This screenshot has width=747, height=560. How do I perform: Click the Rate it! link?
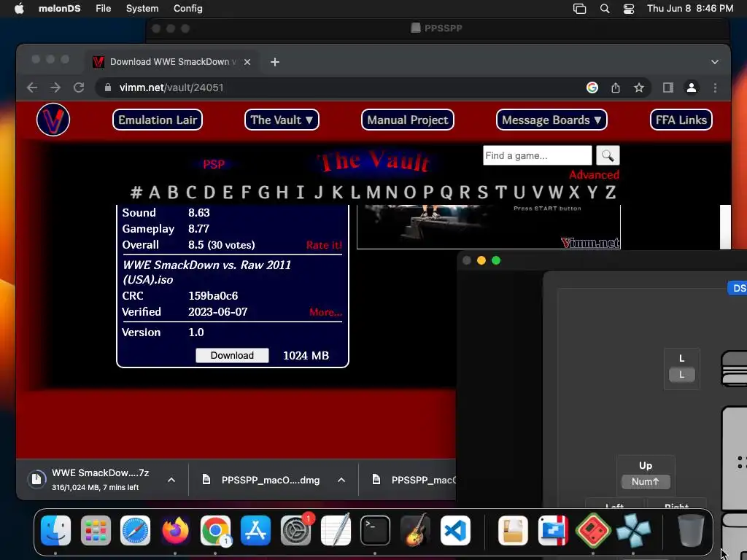(324, 245)
